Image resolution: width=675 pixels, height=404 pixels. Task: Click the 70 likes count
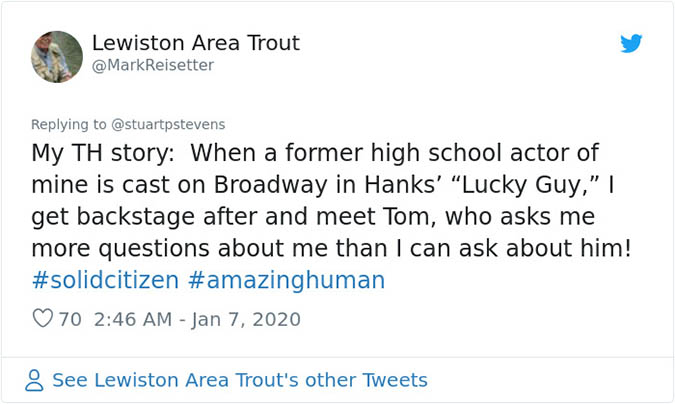click(x=70, y=320)
